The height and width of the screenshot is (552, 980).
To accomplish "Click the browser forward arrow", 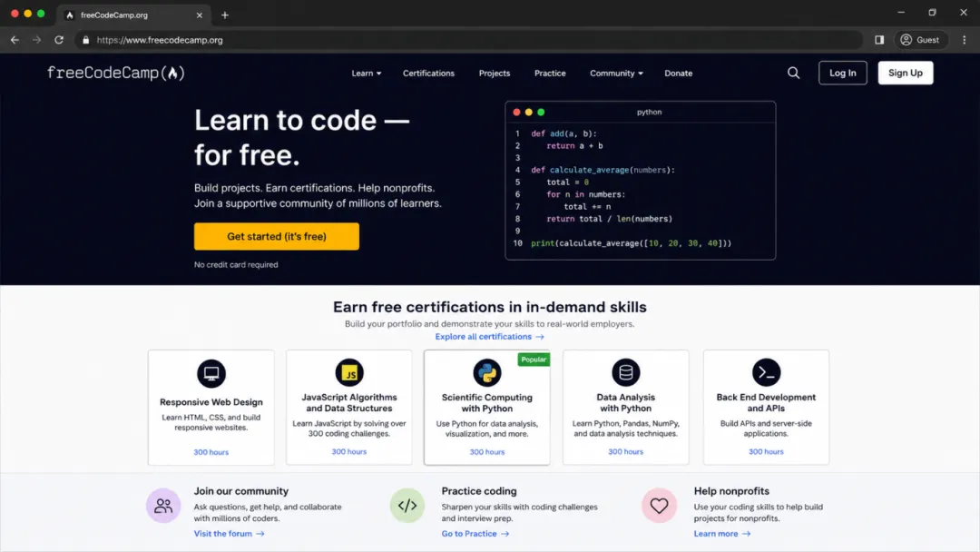I will 36,40.
